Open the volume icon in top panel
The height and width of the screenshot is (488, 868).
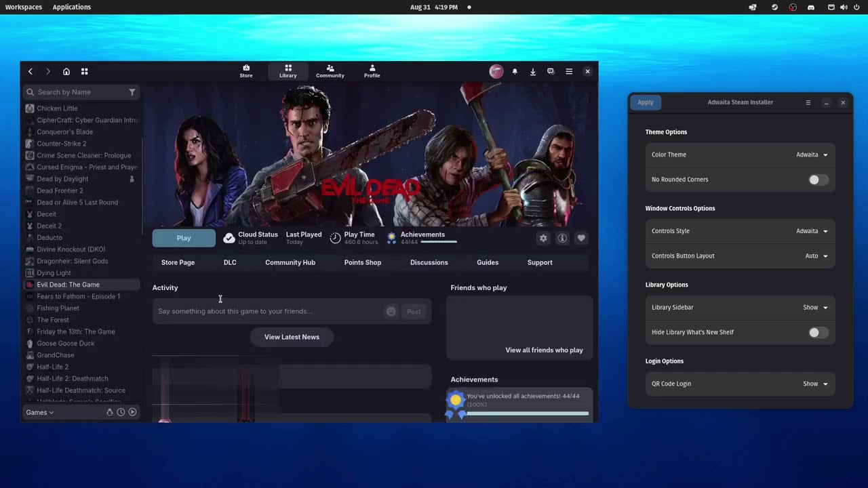click(x=844, y=7)
